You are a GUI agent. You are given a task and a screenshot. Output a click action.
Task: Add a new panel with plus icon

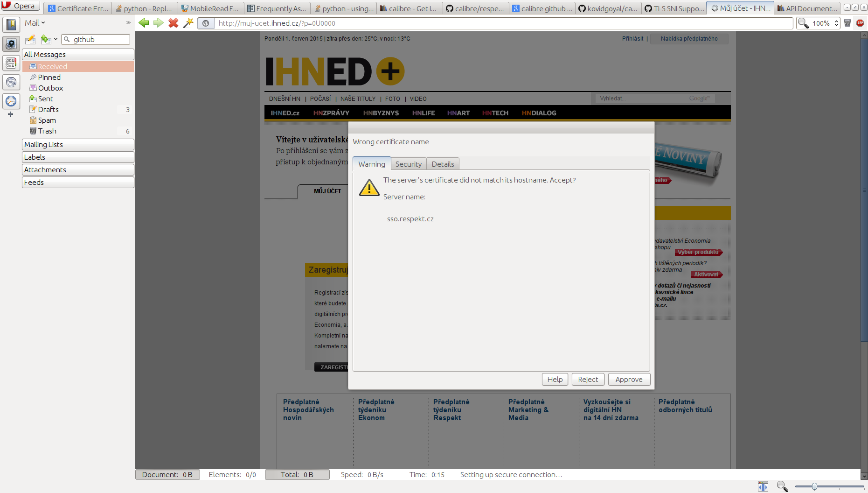[10, 114]
